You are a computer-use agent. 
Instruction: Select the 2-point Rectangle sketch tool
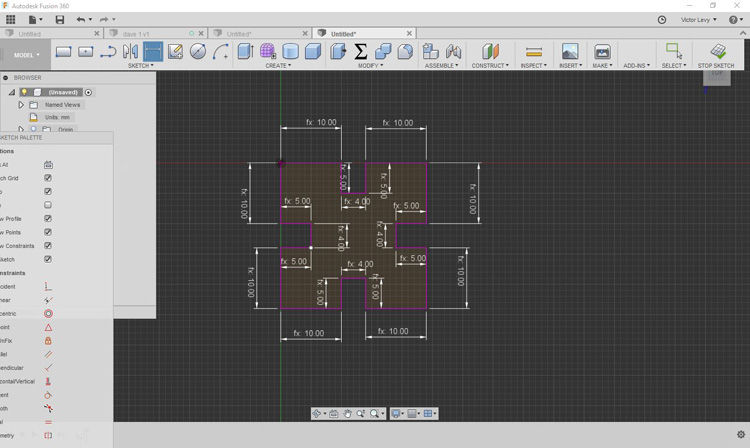tap(63, 52)
